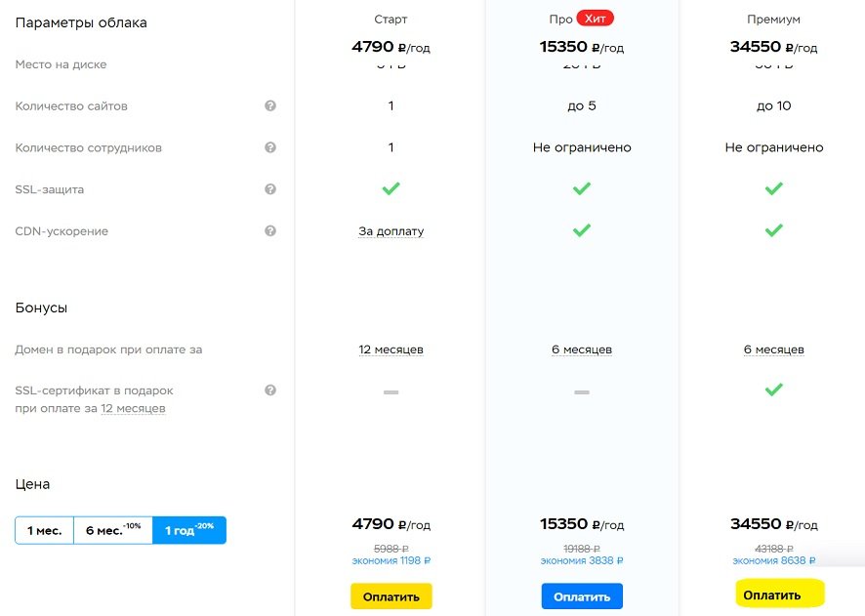Click SSL-сертификат checkmark in Премиум column
Image resolution: width=865 pixels, height=616 pixels.
(774, 390)
